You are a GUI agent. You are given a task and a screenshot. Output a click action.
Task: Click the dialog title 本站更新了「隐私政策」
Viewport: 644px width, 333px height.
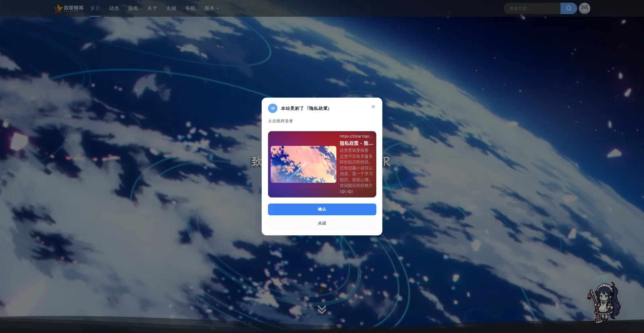pyautogui.click(x=305, y=108)
